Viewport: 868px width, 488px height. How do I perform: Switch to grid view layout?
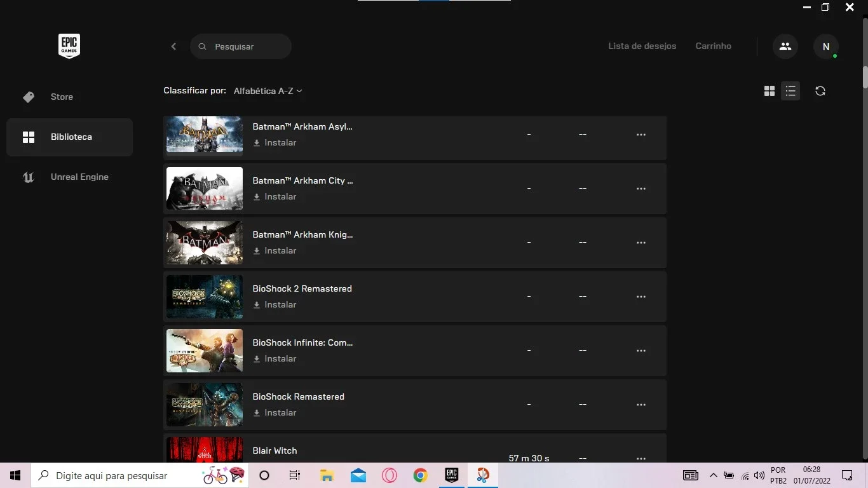coord(770,91)
